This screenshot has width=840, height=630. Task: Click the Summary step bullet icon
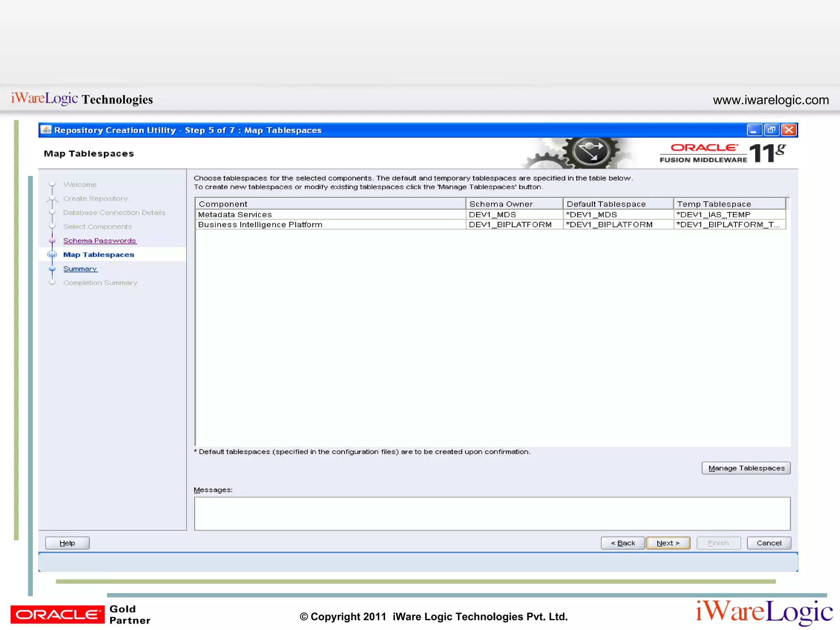[52, 269]
